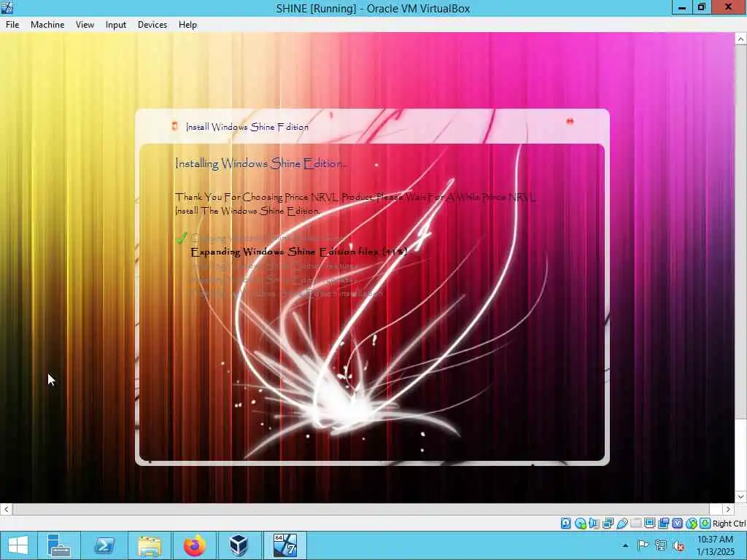The height and width of the screenshot is (560, 747).
Task: Click the mouse integration status icon
Action: point(692,524)
